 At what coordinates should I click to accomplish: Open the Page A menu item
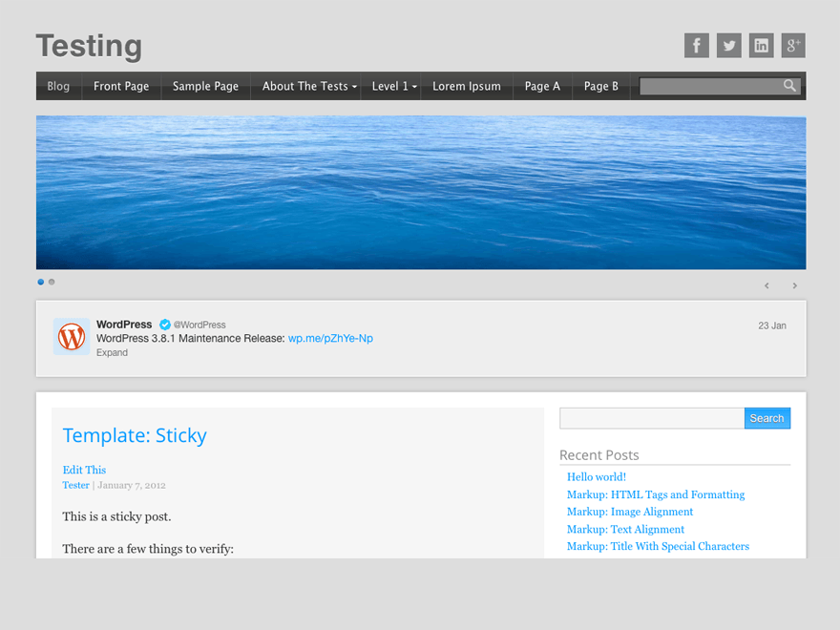[x=542, y=86]
